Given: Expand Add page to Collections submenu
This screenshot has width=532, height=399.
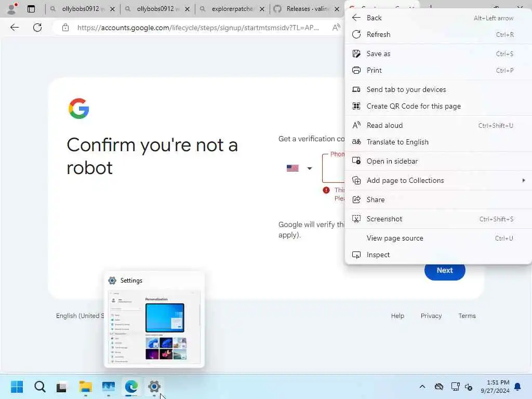Looking at the screenshot, I should coord(438,180).
